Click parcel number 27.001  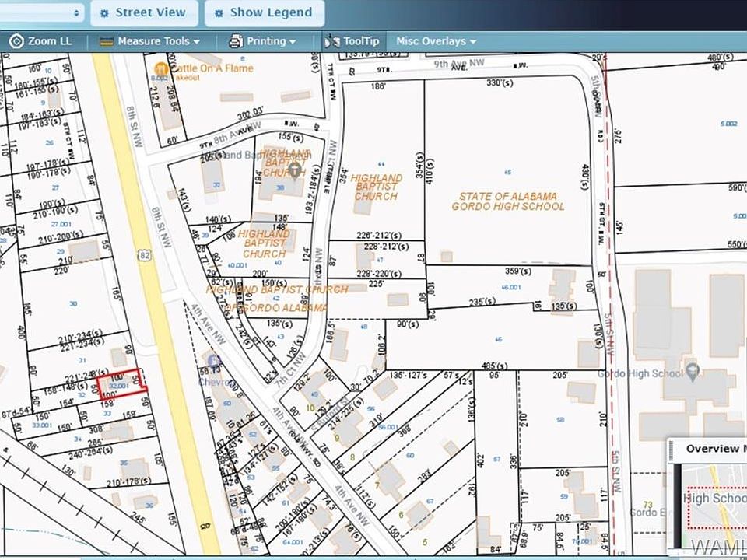coord(61,224)
